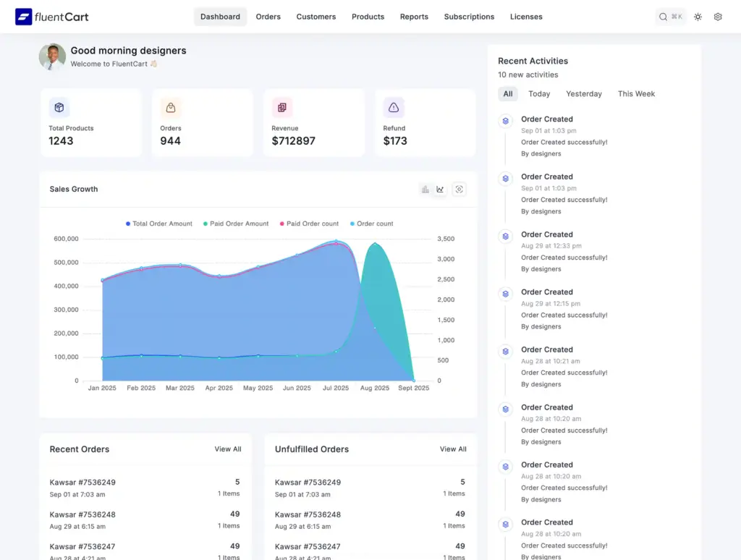Click the chart focus/screenshot icon

(459, 190)
